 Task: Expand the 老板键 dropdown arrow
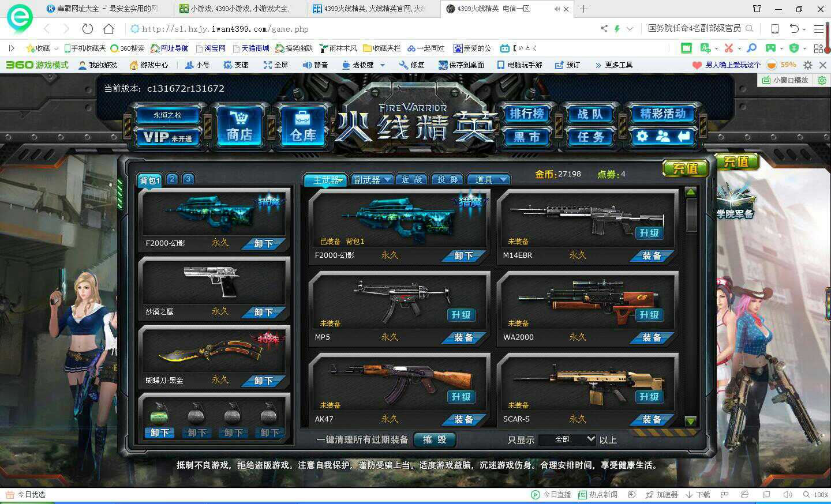[382, 65]
